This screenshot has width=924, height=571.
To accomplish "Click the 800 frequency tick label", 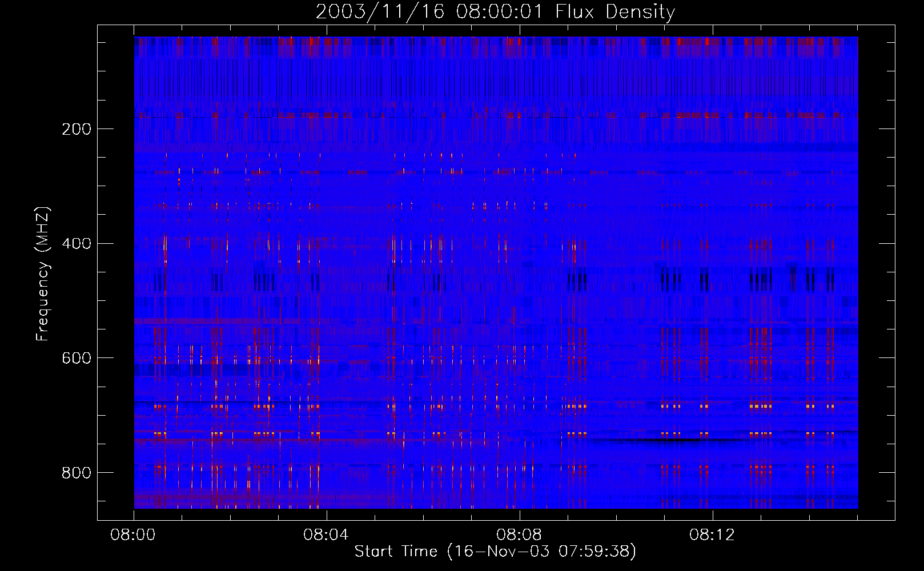I will (77, 473).
